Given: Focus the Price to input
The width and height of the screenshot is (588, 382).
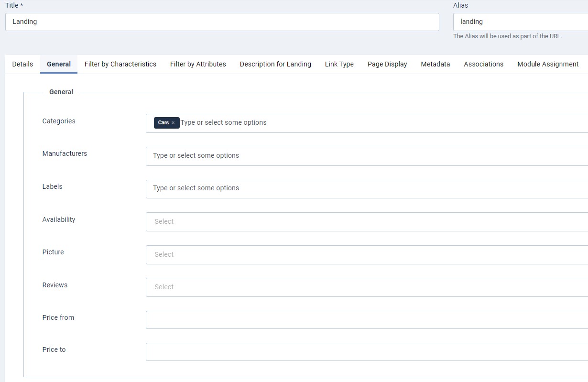Looking at the screenshot, I should tap(367, 352).
